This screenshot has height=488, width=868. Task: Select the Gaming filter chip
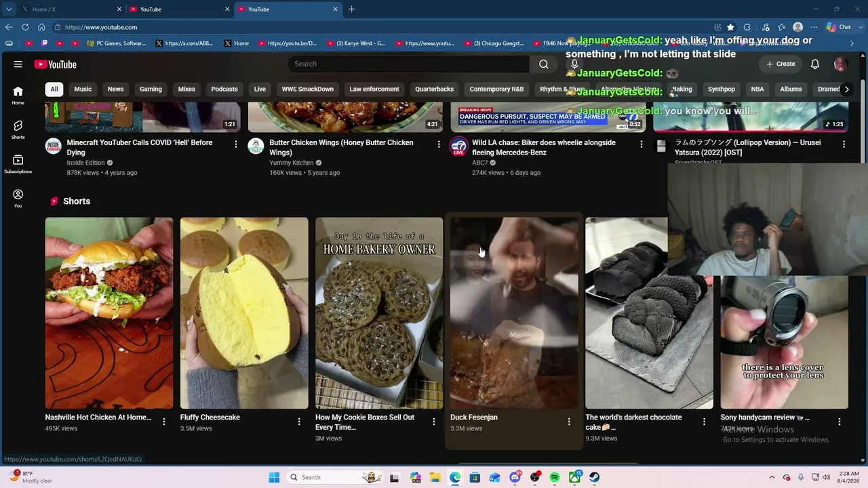click(x=151, y=89)
